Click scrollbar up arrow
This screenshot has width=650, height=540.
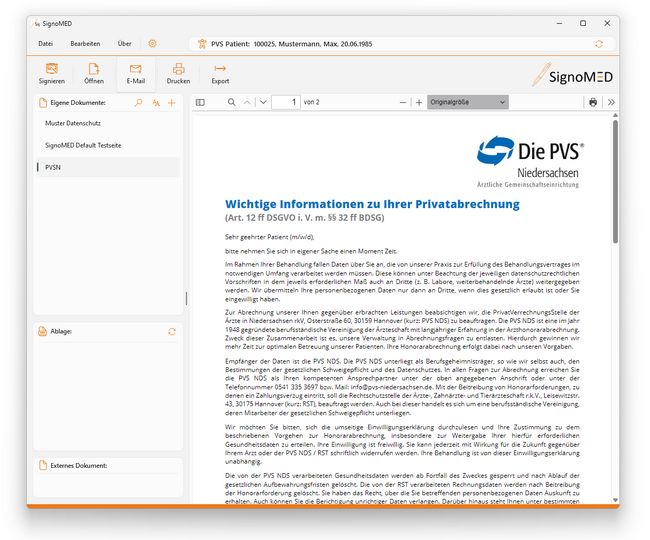(615, 116)
